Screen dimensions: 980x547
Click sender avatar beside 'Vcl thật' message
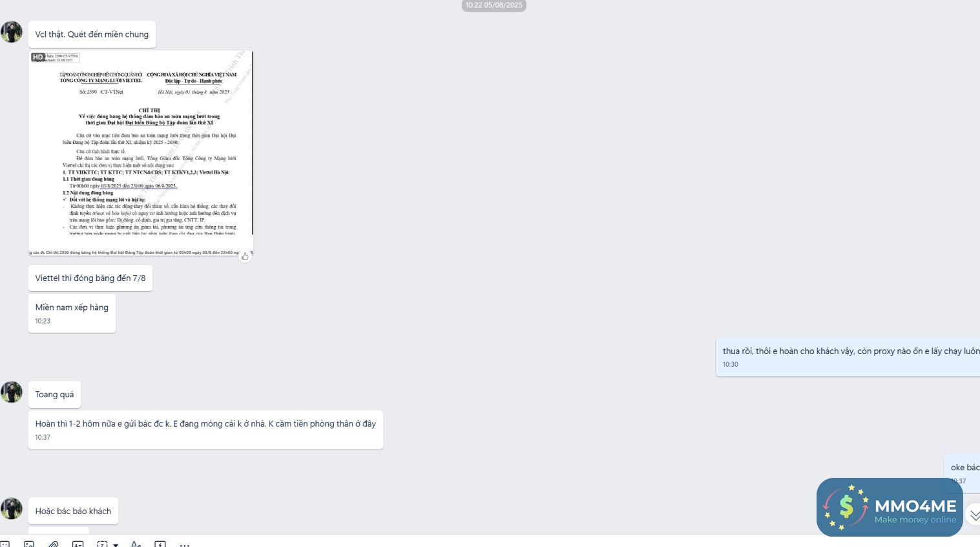12,32
